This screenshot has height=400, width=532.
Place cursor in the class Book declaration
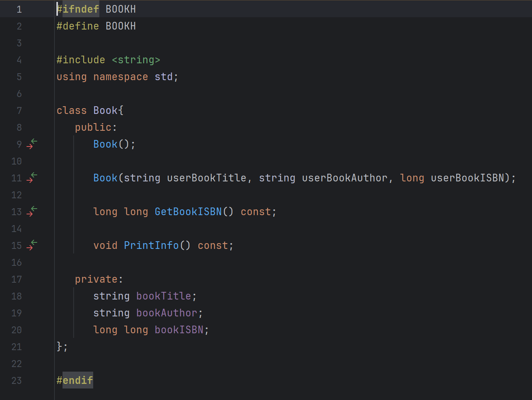[90, 110]
